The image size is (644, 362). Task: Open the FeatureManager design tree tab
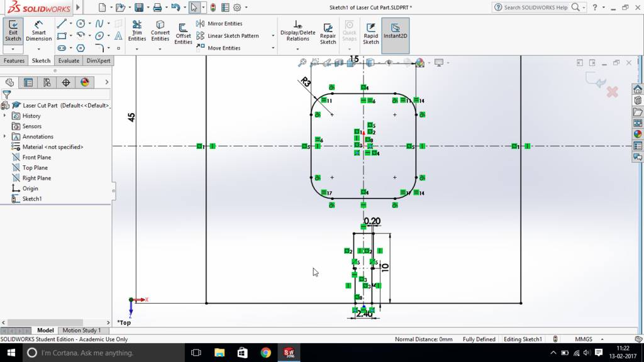point(10,82)
